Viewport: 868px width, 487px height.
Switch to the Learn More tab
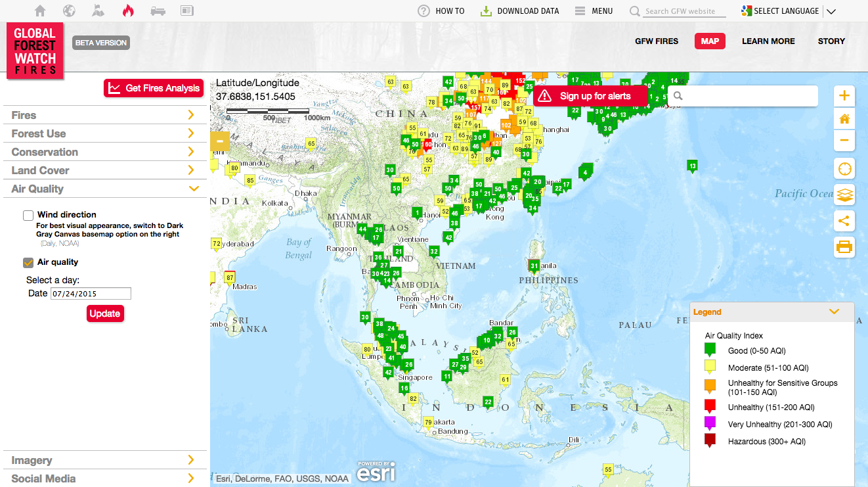click(768, 41)
